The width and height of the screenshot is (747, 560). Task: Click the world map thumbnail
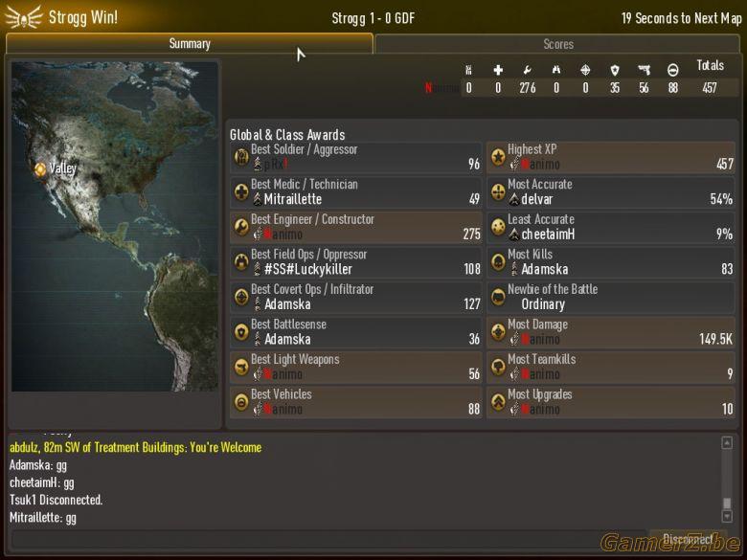point(114,226)
